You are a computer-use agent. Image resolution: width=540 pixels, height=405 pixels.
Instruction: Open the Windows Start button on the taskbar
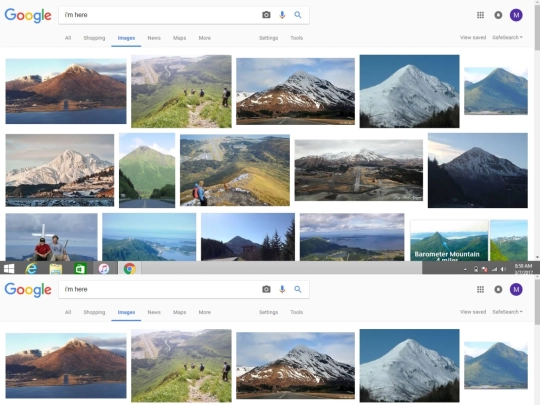(x=9, y=268)
